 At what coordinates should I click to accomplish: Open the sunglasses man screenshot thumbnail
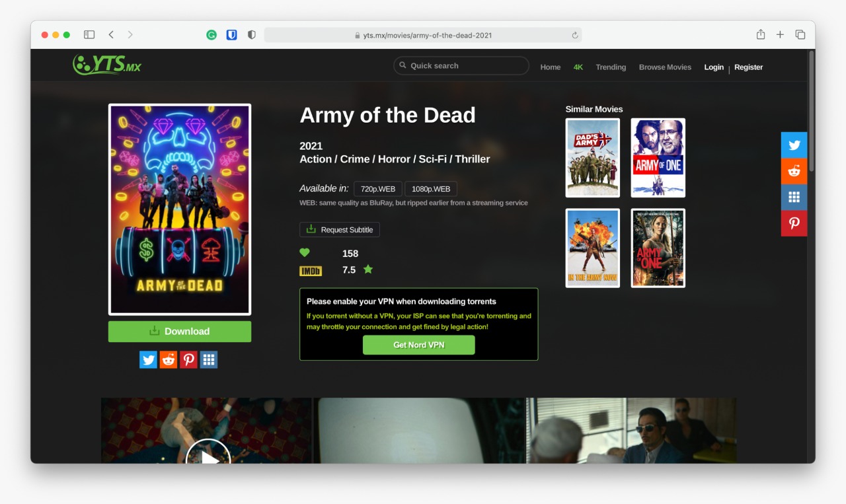click(631, 431)
